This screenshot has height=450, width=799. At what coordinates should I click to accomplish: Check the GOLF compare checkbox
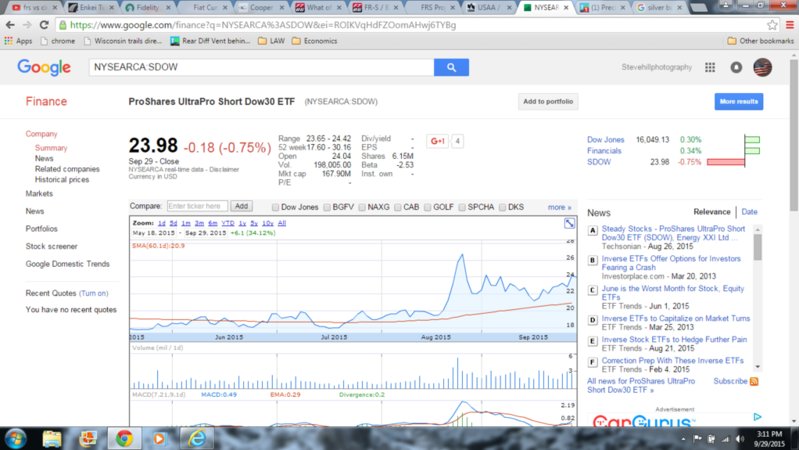[x=428, y=207]
